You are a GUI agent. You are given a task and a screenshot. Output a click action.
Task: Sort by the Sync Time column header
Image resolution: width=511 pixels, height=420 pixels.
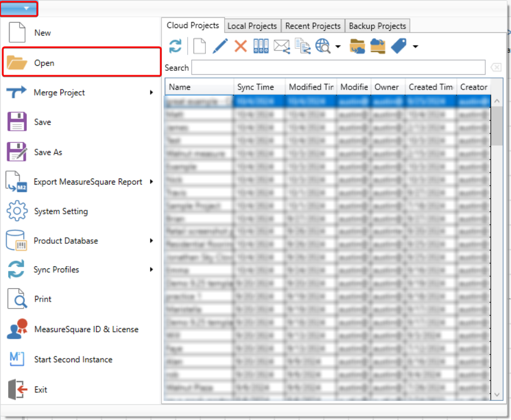tap(259, 87)
